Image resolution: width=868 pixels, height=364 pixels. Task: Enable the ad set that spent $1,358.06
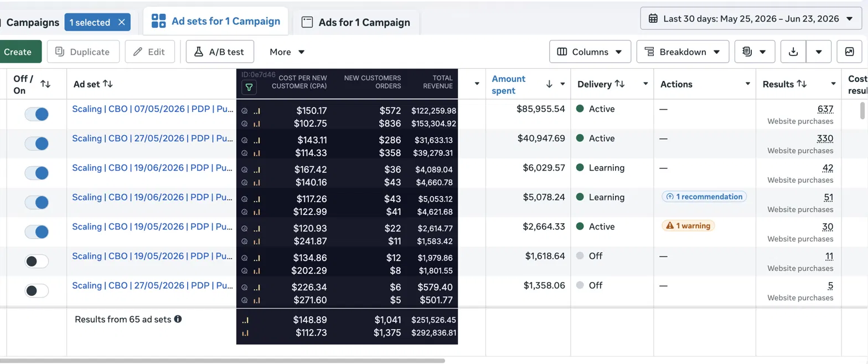[x=37, y=290]
